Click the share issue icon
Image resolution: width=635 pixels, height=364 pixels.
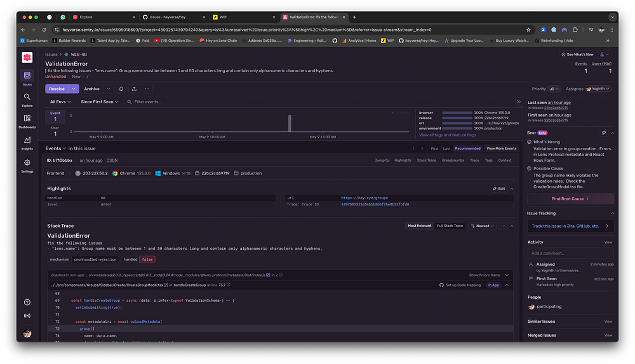[134, 89]
